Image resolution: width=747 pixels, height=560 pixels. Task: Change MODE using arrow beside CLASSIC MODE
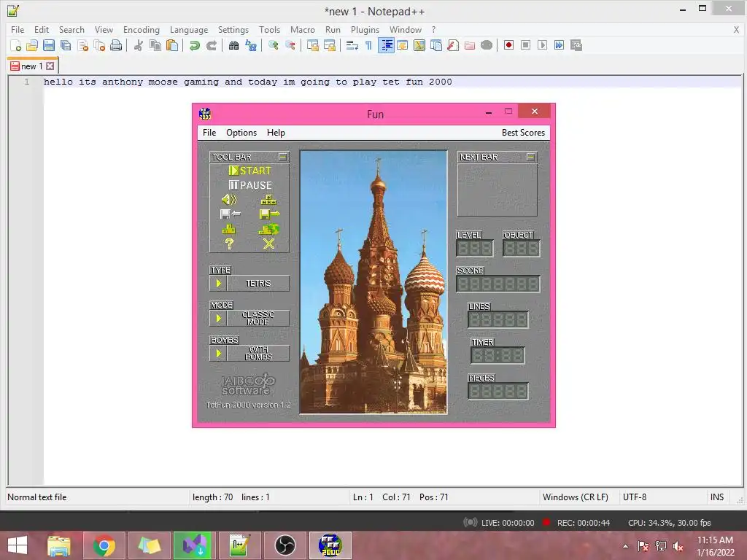click(x=218, y=318)
